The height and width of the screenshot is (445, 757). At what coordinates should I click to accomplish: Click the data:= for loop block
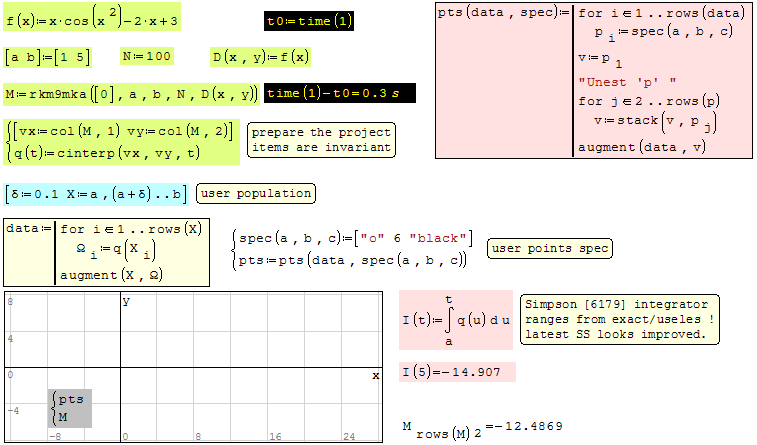pyautogui.click(x=107, y=251)
